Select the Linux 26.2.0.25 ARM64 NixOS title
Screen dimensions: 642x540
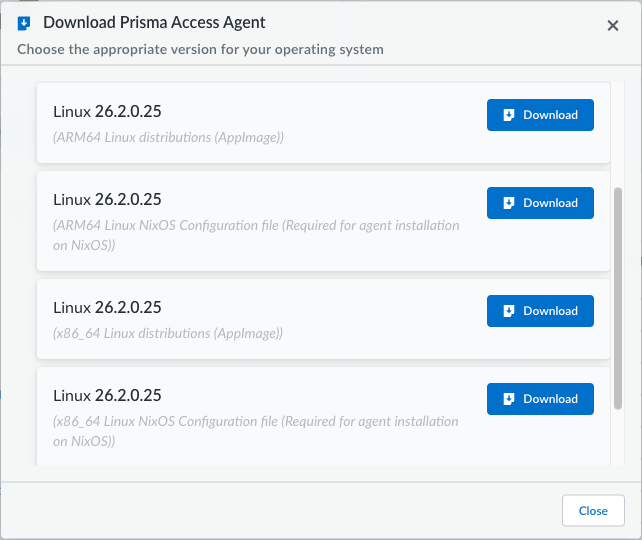[107, 199]
